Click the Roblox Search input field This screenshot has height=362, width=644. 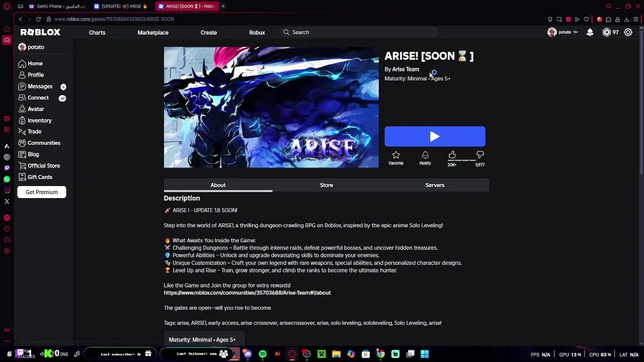pyautogui.click(x=359, y=32)
